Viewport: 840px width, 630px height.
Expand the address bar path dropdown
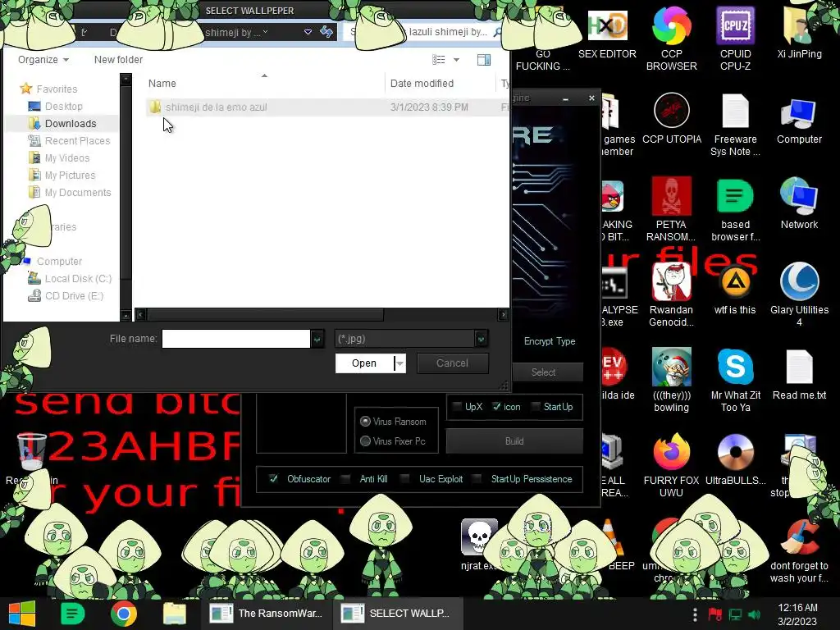(308, 32)
